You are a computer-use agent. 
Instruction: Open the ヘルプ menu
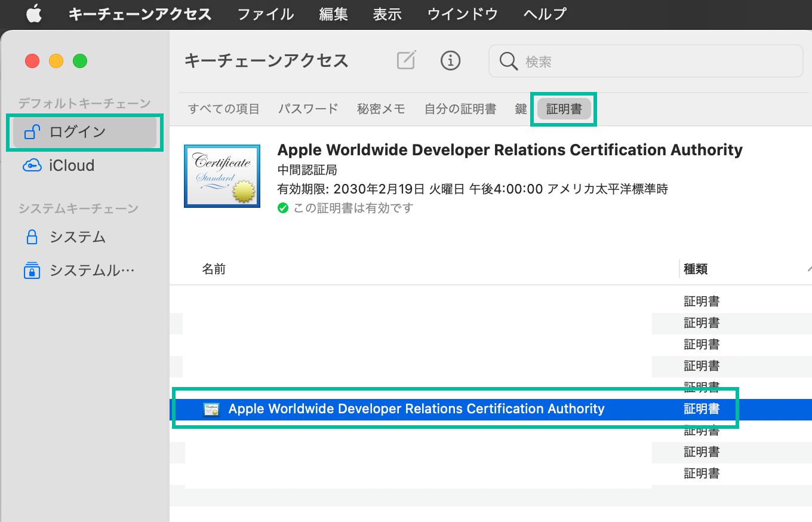pyautogui.click(x=545, y=14)
